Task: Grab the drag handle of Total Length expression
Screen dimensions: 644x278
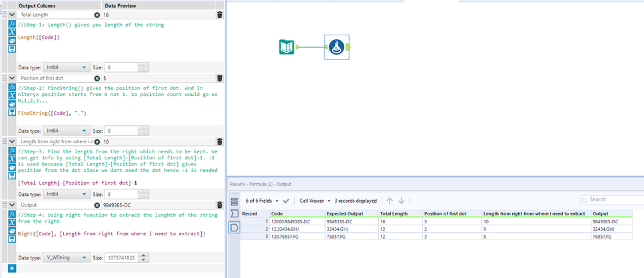Action: pyautogui.click(x=5, y=15)
